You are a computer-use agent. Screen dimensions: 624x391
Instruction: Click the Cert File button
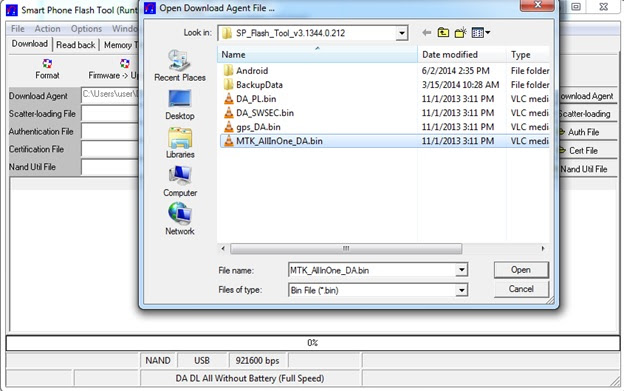588,150
